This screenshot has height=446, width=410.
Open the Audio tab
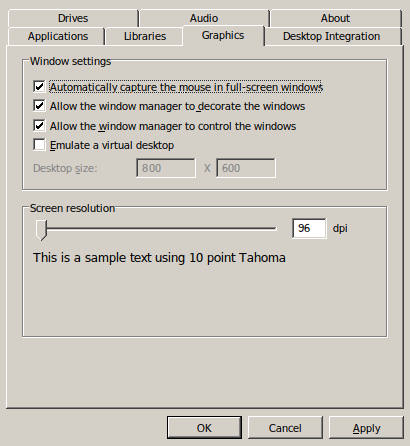(x=204, y=18)
